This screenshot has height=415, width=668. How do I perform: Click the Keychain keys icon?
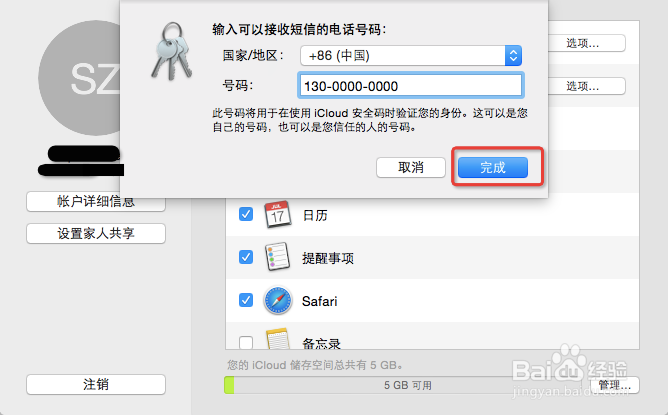coord(172,52)
